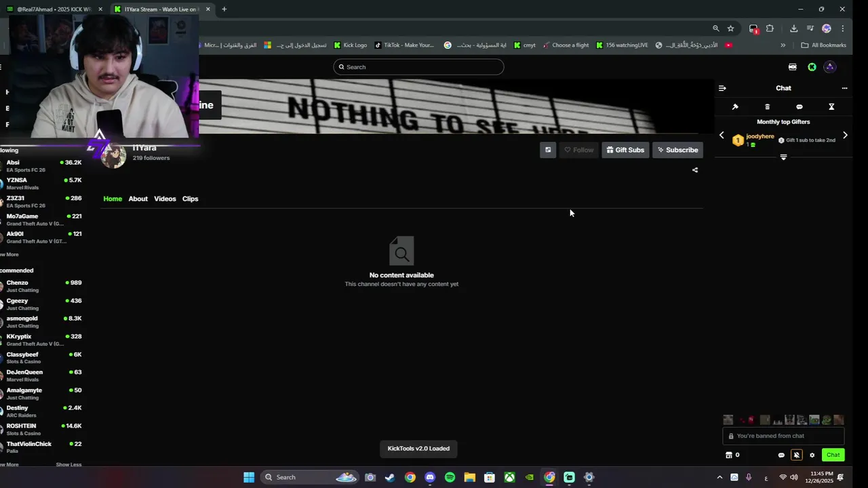Open the theater mode icon in top bar

point(792,67)
